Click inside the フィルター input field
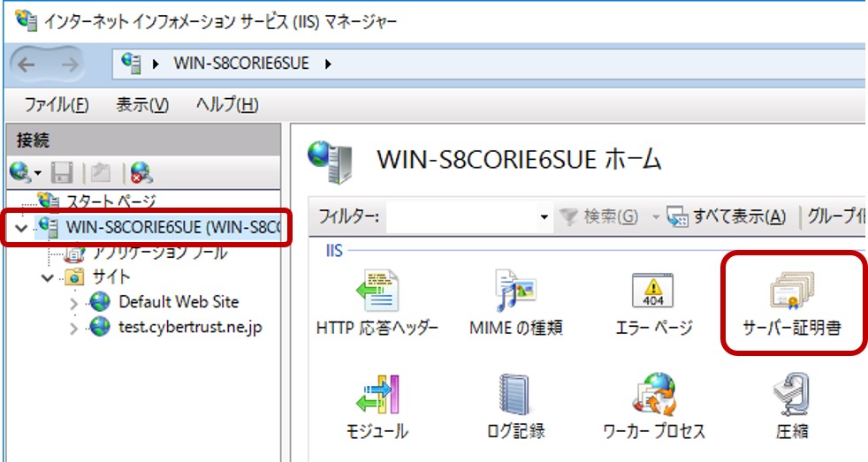 (460, 217)
